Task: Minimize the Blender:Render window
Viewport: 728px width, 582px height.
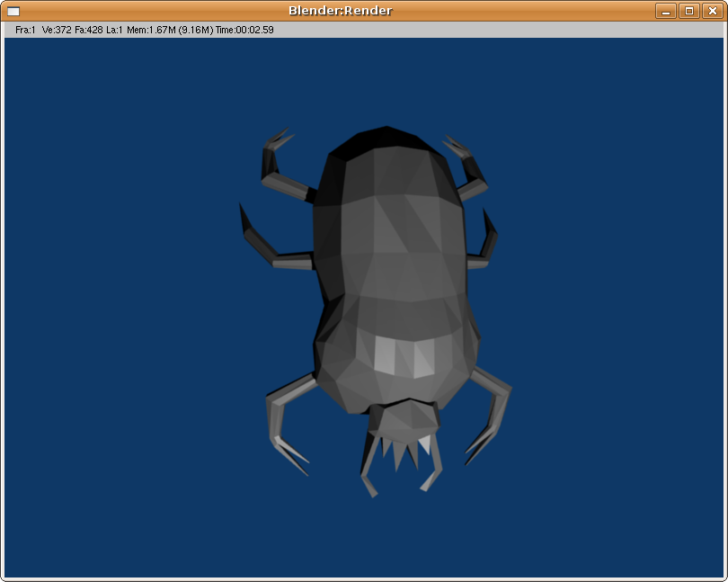Action: [x=666, y=11]
